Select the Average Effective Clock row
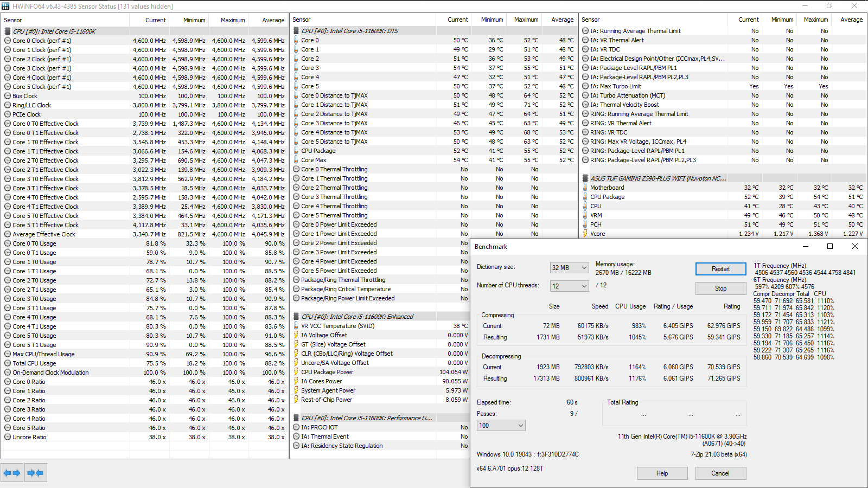868x488 pixels. pyautogui.click(x=145, y=234)
